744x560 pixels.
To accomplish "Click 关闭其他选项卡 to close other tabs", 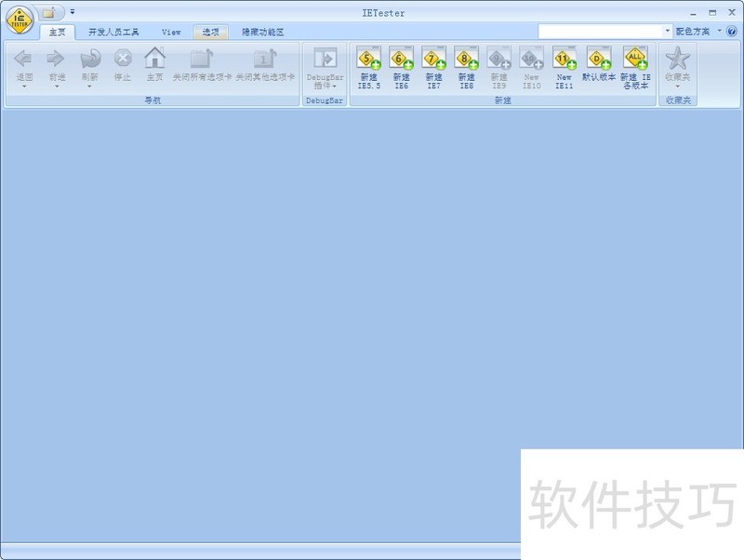I will click(x=265, y=65).
